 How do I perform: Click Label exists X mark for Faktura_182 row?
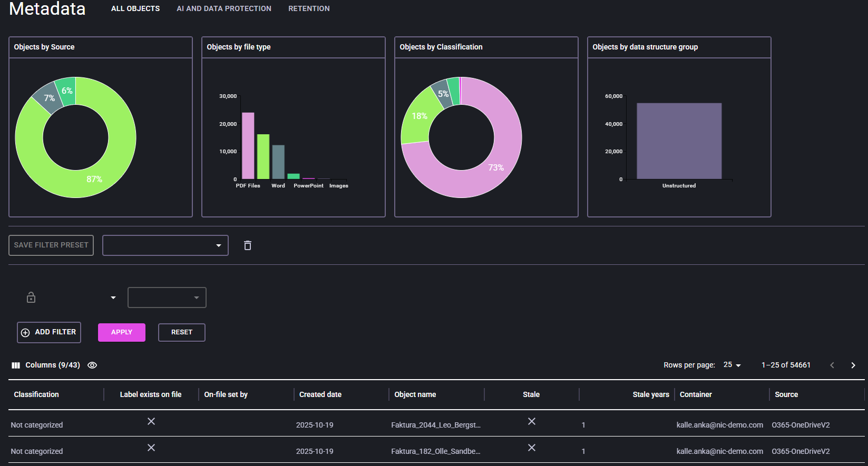(x=151, y=448)
